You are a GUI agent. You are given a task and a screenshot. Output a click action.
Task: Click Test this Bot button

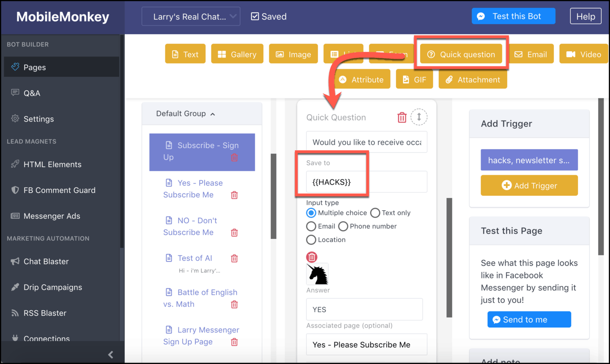[x=513, y=16]
